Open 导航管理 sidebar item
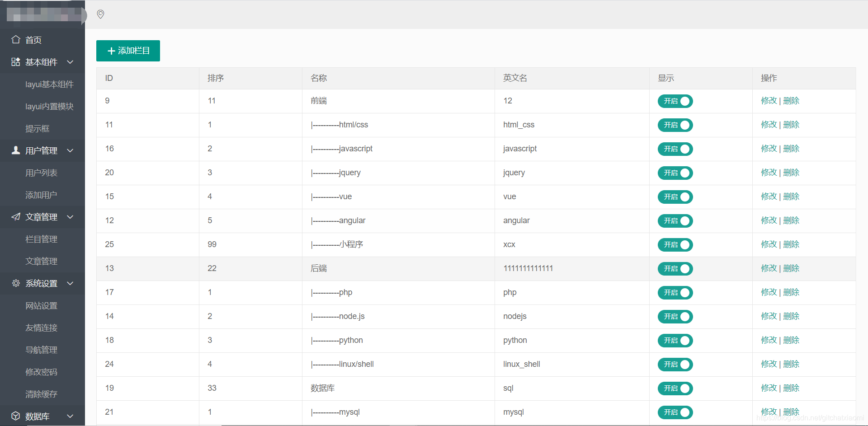 coord(42,350)
